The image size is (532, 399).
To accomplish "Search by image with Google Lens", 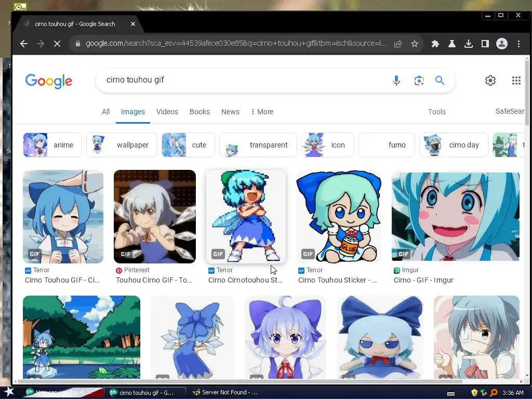I will (419, 81).
